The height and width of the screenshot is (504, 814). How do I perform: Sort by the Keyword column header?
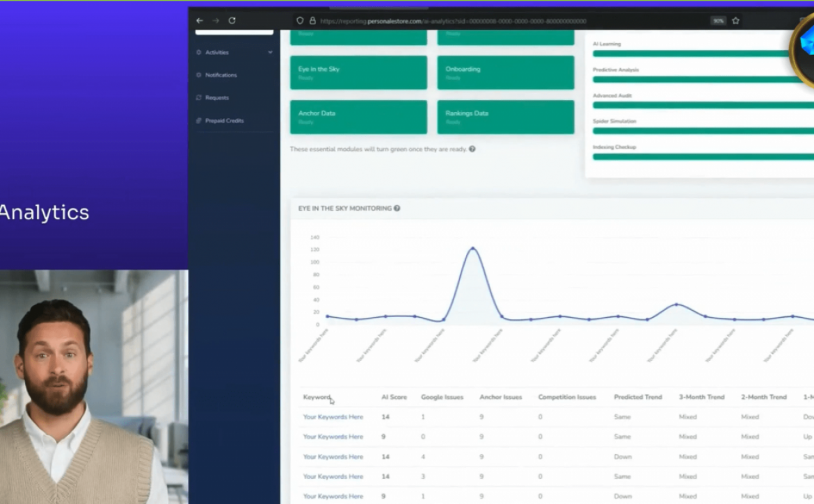tap(317, 397)
